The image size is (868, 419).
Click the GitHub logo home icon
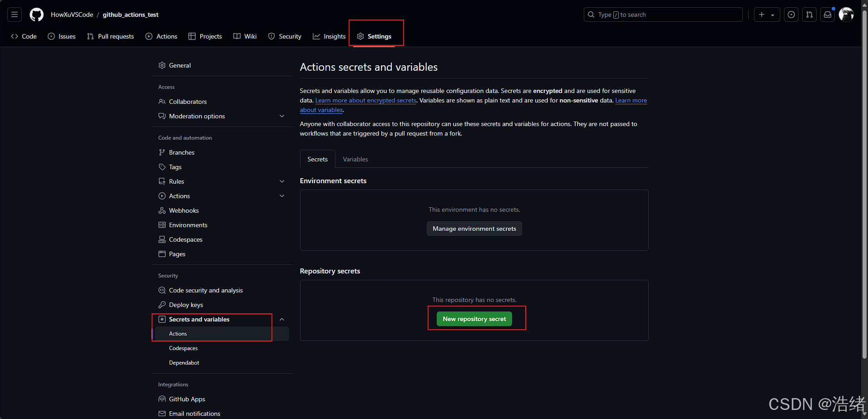coord(36,15)
